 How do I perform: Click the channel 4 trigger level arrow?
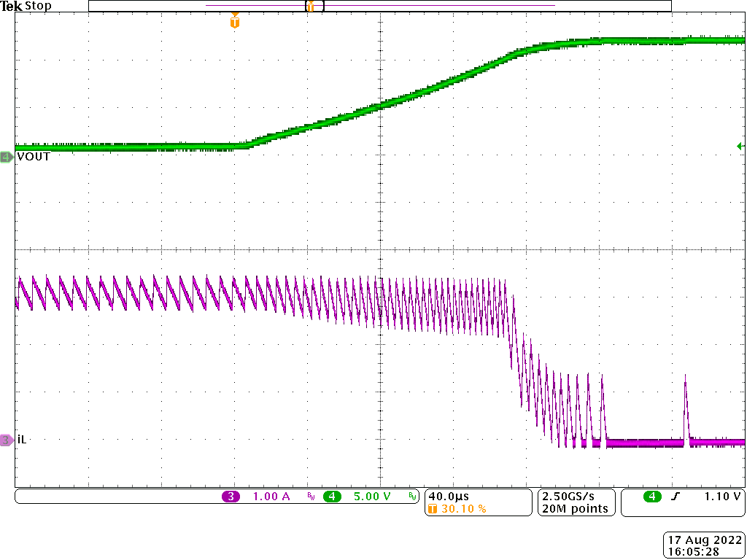[740, 146]
